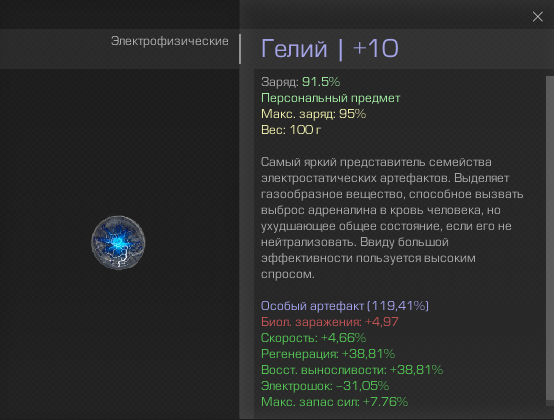This screenshot has height=420, width=554.
Task: Click the Макс. заряд: 95% line
Action: pos(313,114)
